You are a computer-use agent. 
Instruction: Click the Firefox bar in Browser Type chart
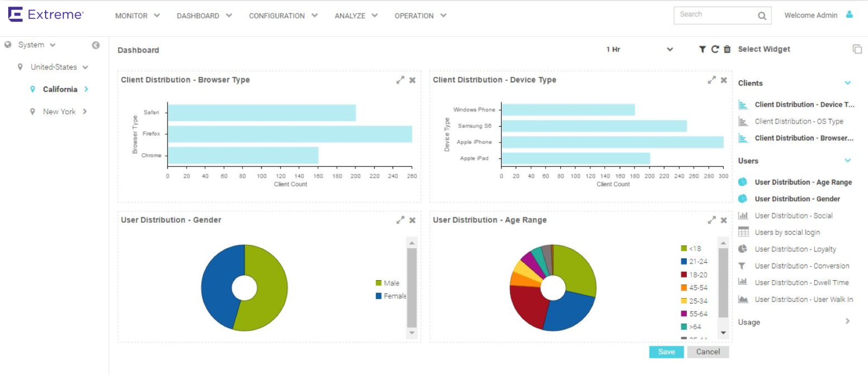coord(290,134)
